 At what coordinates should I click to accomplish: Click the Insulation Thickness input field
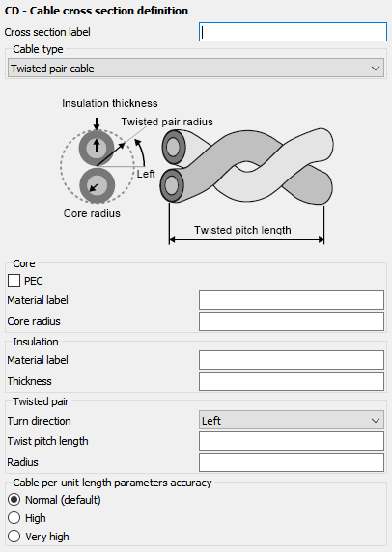pos(292,381)
